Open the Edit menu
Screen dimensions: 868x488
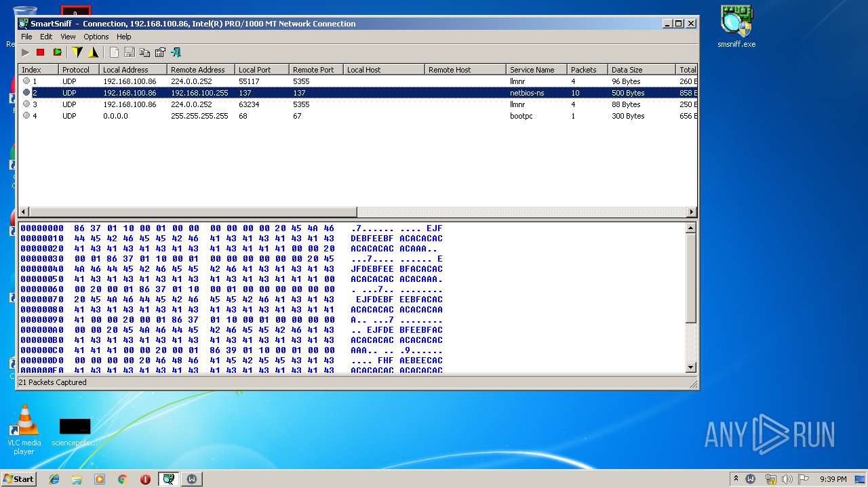click(x=46, y=37)
